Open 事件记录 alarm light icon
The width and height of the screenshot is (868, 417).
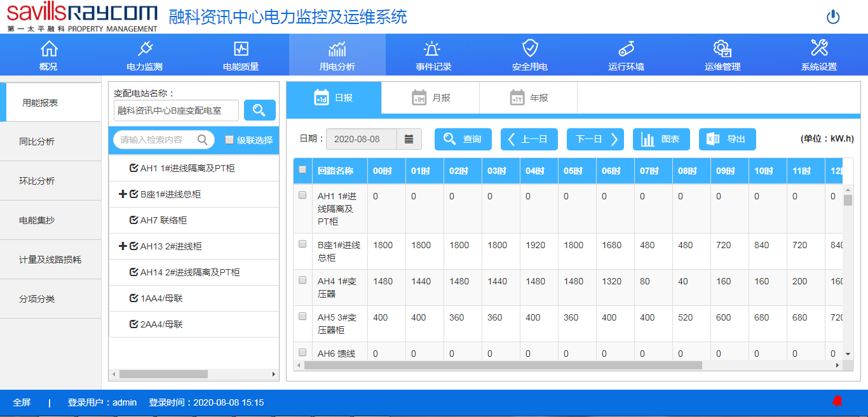[432, 48]
